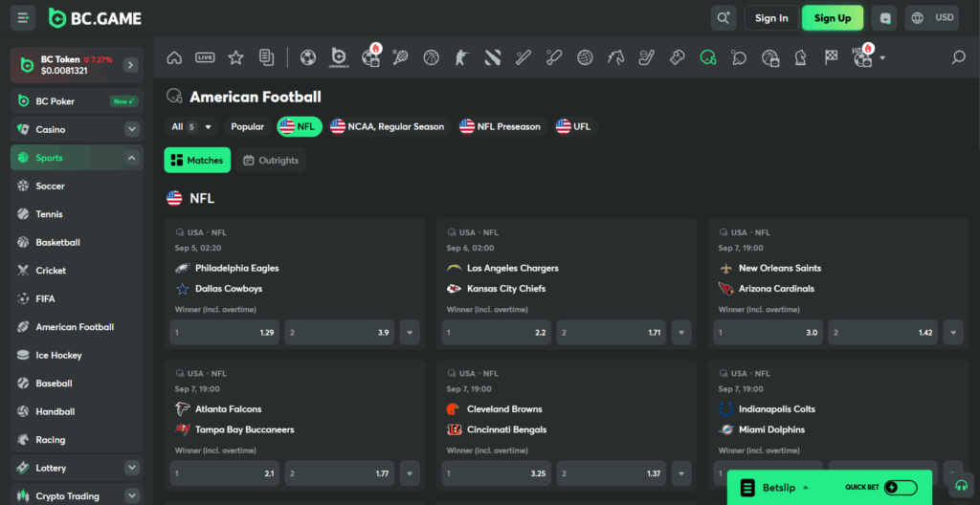Select the soccer ball sport icon
This screenshot has width=980, height=505.
[307, 57]
